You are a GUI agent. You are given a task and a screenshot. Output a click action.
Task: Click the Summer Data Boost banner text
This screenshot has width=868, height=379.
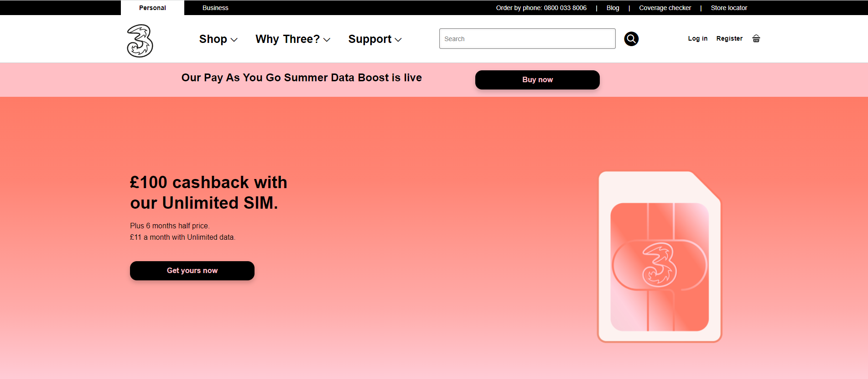click(301, 78)
